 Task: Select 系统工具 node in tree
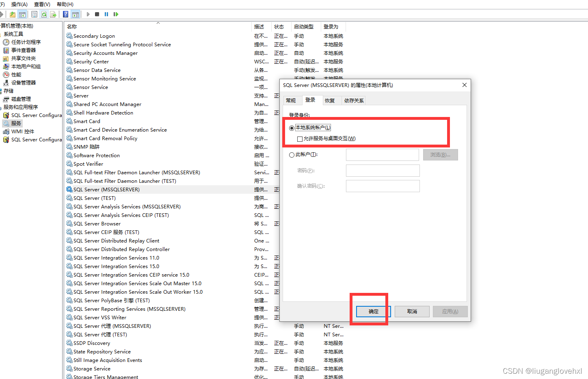click(x=13, y=34)
